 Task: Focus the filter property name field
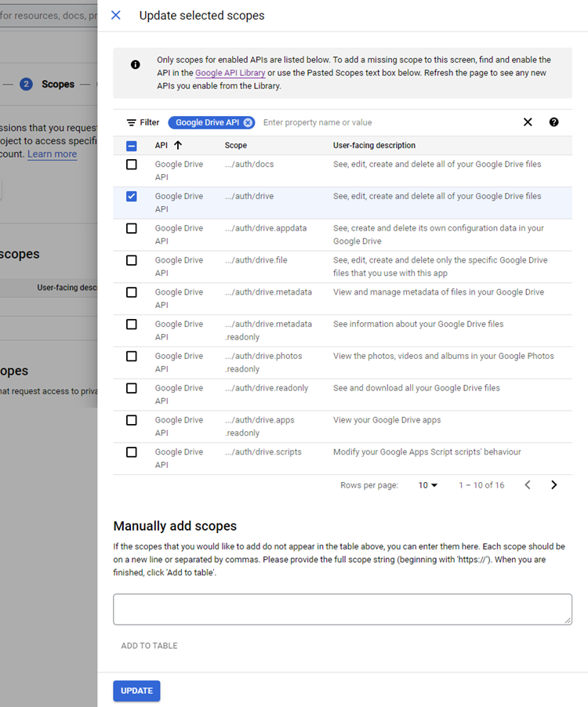[x=384, y=122]
